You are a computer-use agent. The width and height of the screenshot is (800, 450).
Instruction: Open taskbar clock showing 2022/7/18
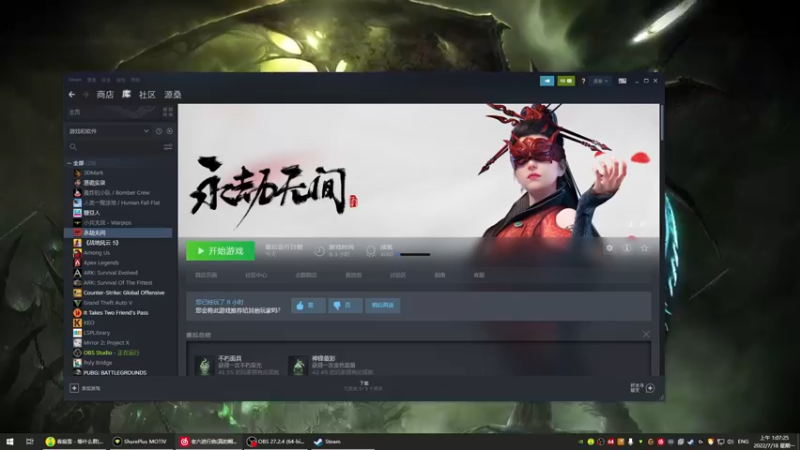click(774, 442)
